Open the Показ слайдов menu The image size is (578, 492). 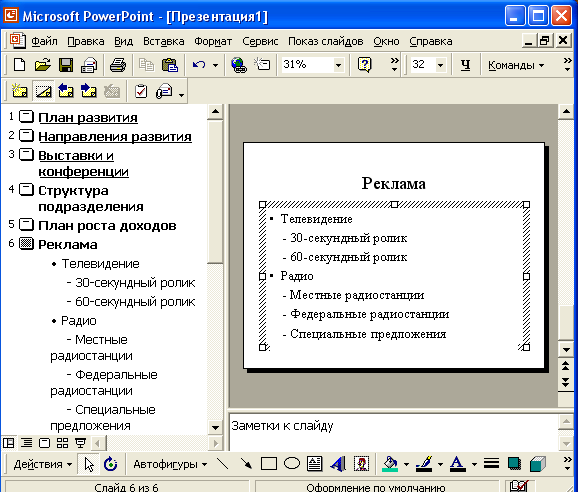coord(325,41)
